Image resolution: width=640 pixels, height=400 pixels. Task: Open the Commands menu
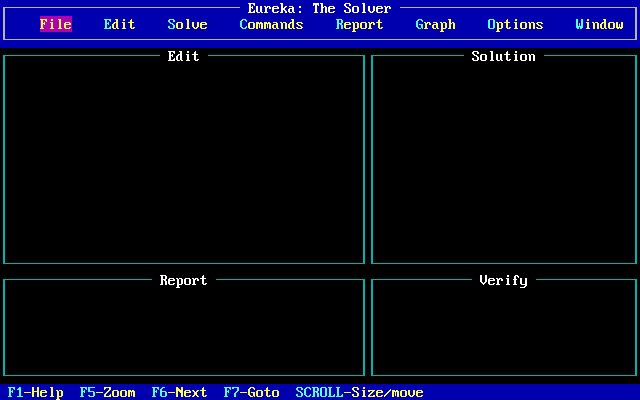(x=271, y=24)
